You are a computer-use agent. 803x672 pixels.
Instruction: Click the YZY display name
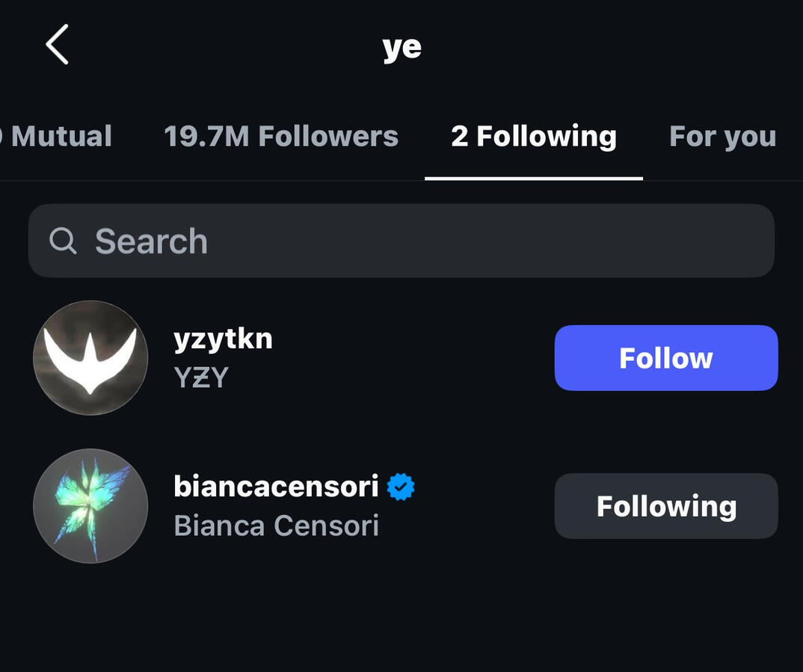coord(200,378)
